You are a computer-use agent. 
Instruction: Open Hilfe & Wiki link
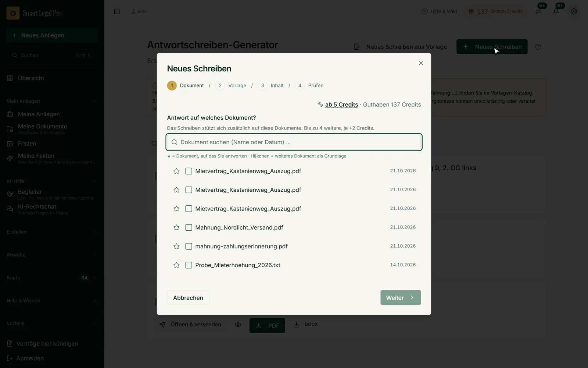coord(439,11)
